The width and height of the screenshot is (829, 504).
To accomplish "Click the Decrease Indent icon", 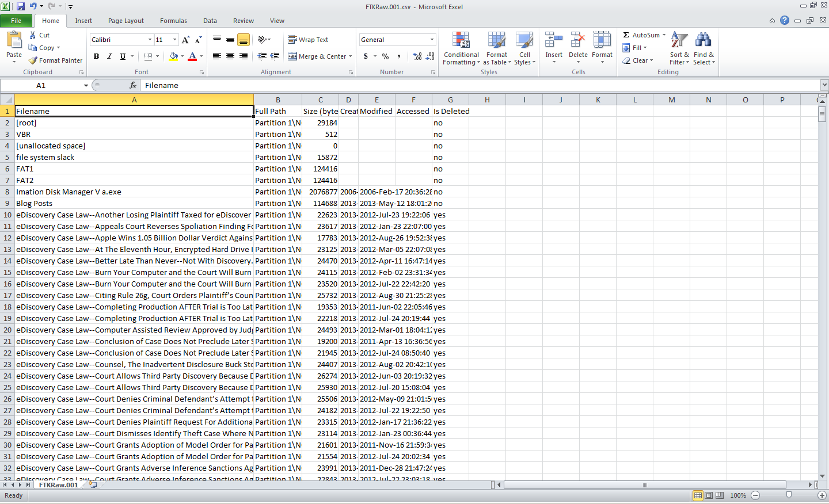I will pos(262,56).
